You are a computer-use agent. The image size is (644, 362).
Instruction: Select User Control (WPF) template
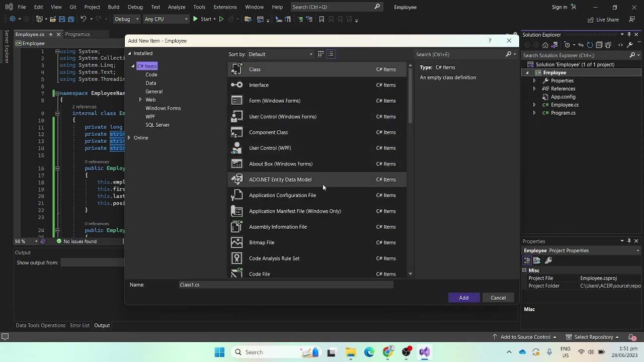click(317, 148)
